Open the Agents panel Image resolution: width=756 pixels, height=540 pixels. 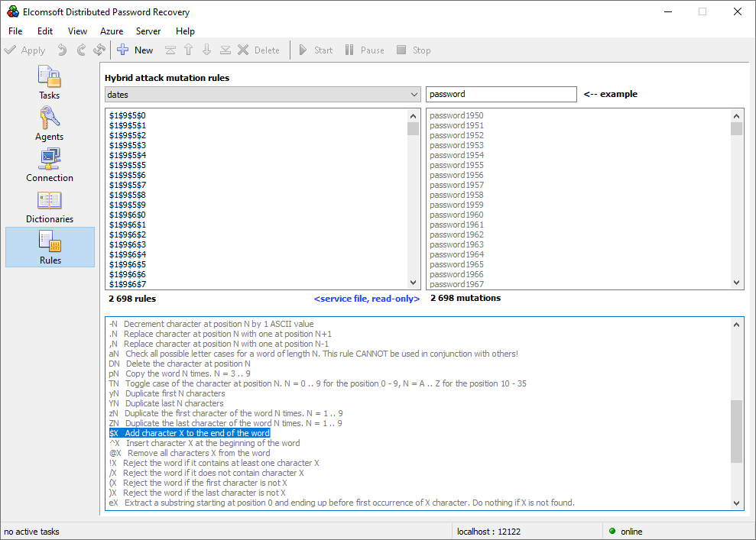(49, 124)
